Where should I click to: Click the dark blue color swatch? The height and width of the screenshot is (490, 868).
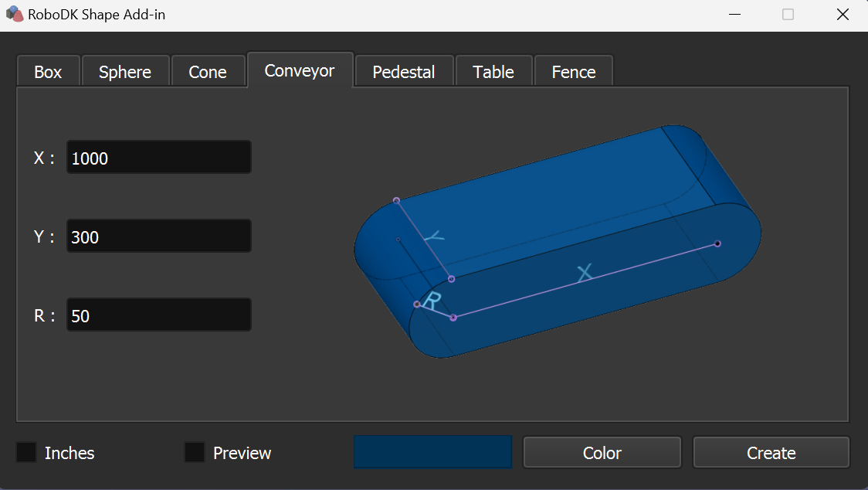pos(432,452)
